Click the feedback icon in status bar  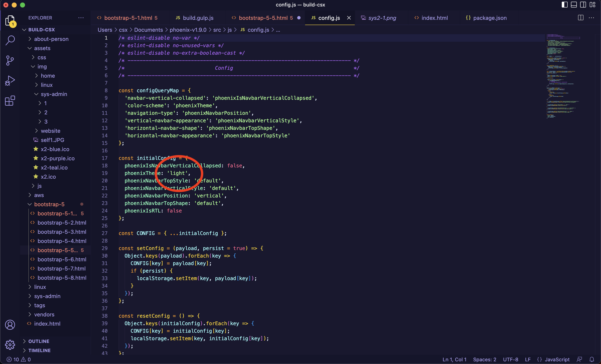coord(579,359)
